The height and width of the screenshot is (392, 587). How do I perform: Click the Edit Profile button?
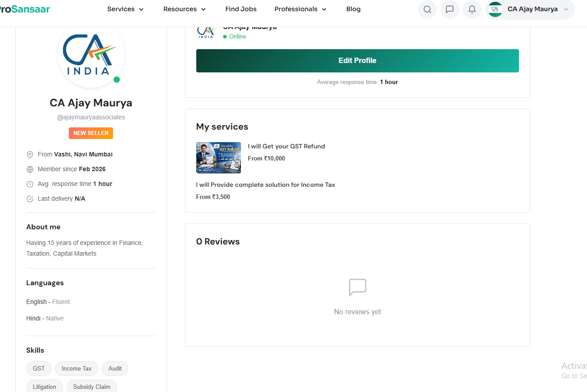click(357, 61)
